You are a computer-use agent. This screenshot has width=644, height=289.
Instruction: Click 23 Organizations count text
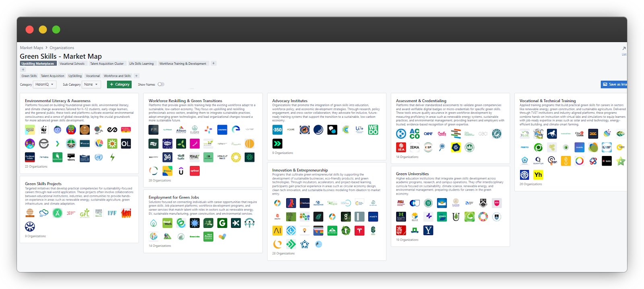[36, 166]
